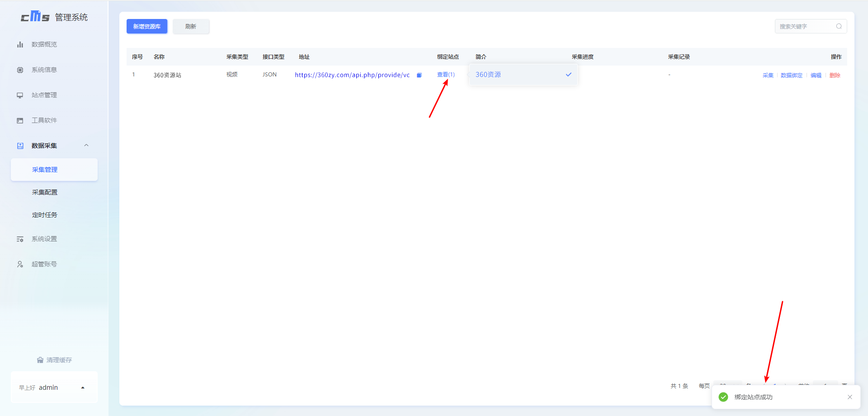868x416 pixels.
Task: Click the 删除 link for 360资源站
Action: coord(835,76)
